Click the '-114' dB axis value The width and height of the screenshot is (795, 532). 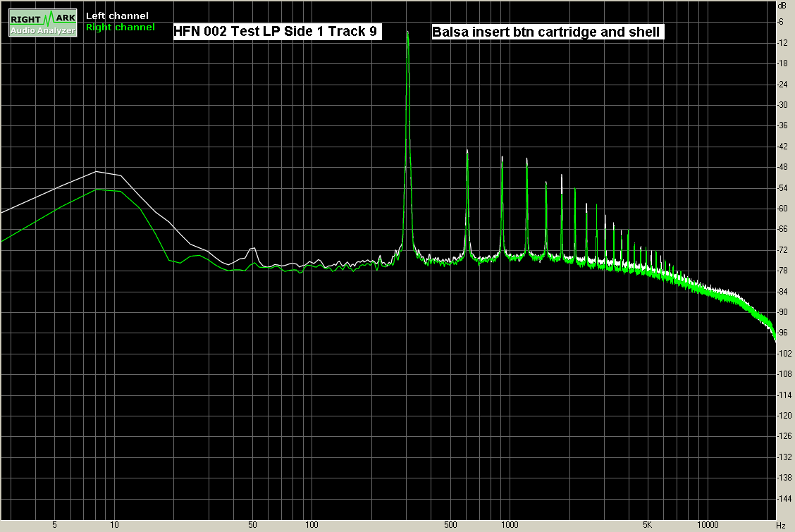click(x=784, y=395)
